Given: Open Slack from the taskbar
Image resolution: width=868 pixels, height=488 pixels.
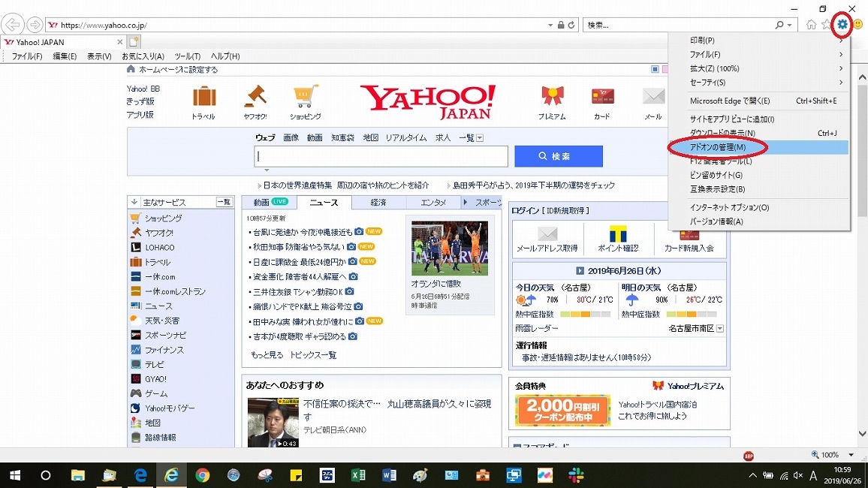Looking at the screenshot, I should point(576,475).
